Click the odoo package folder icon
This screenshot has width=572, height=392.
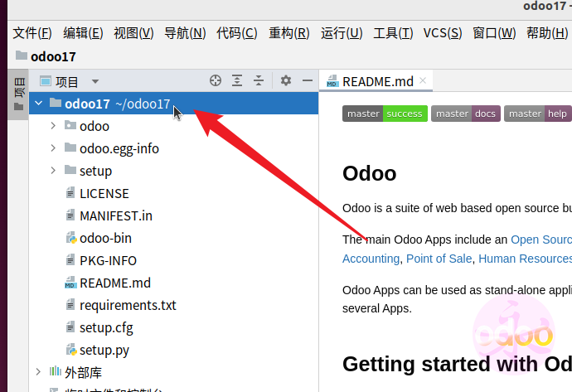70,125
